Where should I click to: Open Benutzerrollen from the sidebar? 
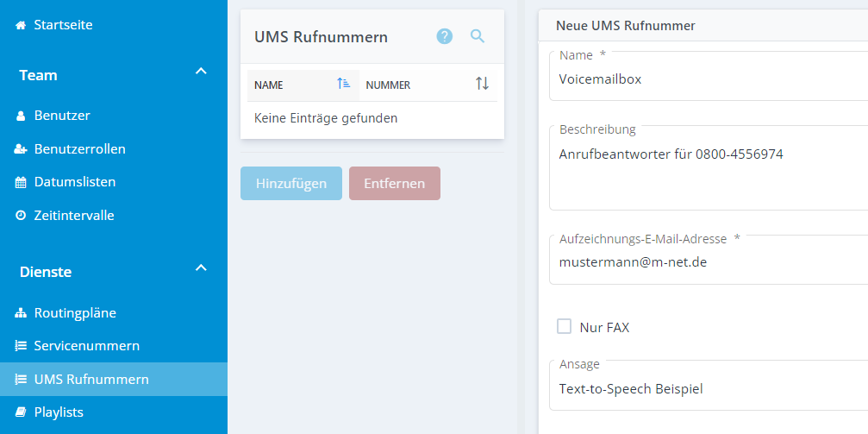tap(79, 148)
